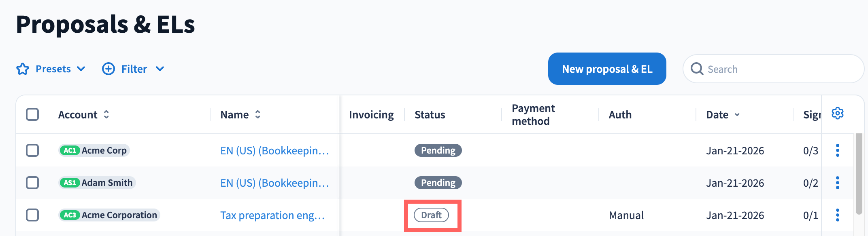Click the New proposal & EL button

pos(607,69)
